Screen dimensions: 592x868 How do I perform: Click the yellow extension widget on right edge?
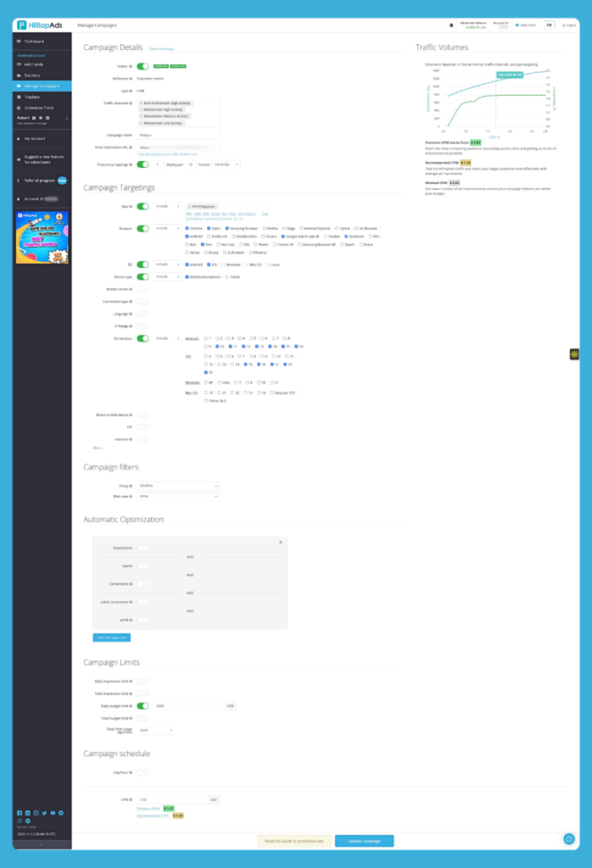pyautogui.click(x=574, y=353)
